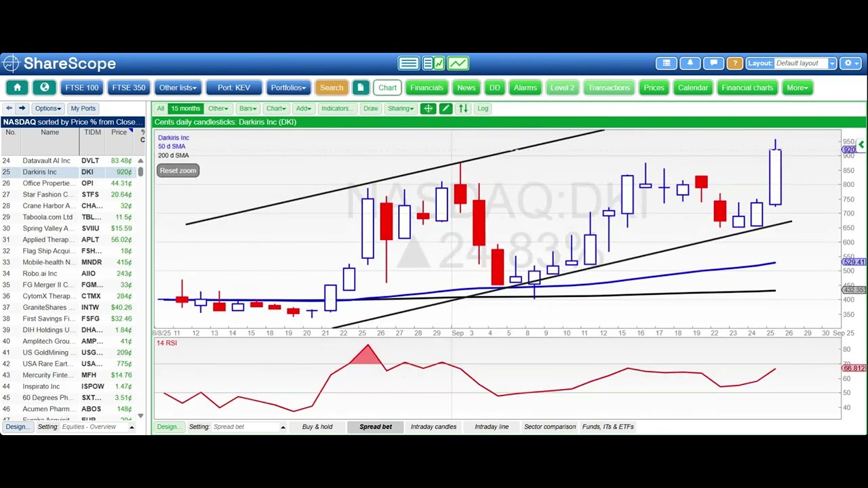Switch to the Calendar tab

pos(693,87)
